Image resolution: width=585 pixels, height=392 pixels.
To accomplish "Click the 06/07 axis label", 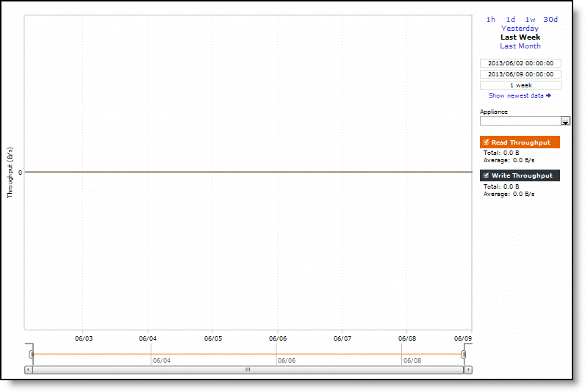I will click(342, 338).
